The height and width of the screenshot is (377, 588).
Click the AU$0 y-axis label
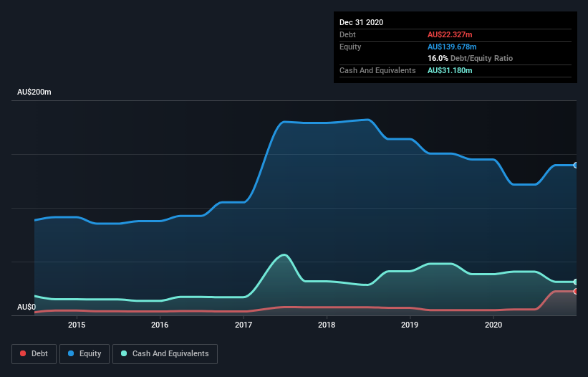26,307
